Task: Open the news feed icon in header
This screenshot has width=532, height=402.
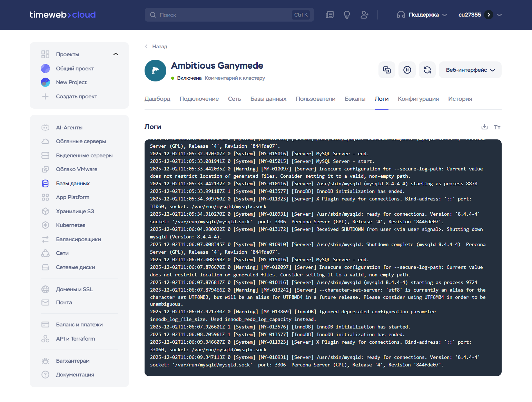Action: [329, 15]
